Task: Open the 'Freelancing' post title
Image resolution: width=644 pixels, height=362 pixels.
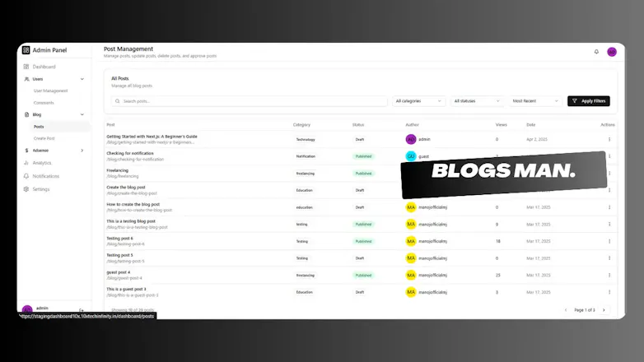Action: coord(118,170)
